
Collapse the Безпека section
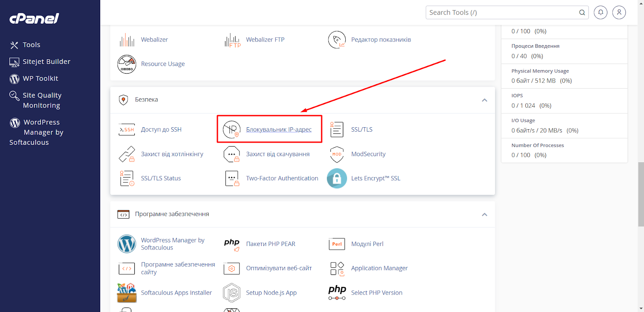485,100
